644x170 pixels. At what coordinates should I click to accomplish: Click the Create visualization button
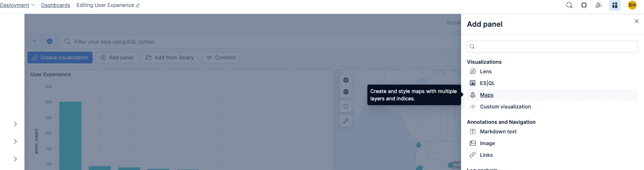[60, 58]
